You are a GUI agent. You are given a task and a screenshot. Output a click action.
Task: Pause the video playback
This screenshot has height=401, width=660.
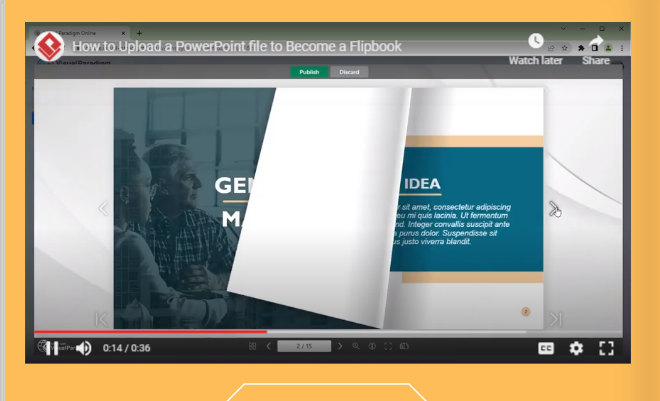52,348
